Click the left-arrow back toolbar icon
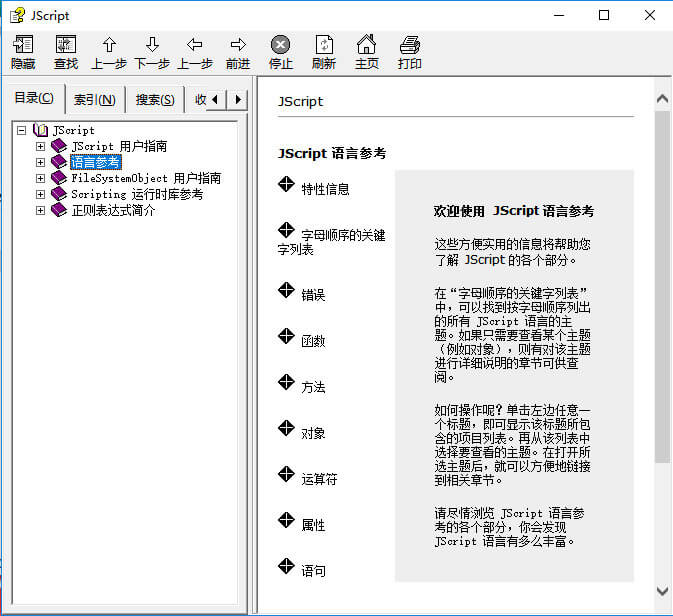This screenshot has height=616, width=673. point(195,45)
